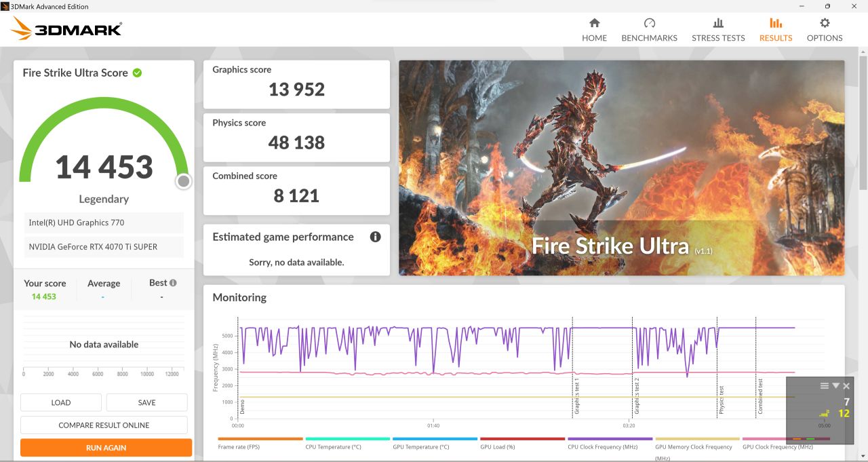Open the Home section icon
The width and height of the screenshot is (868, 462).
pyautogui.click(x=594, y=23)
